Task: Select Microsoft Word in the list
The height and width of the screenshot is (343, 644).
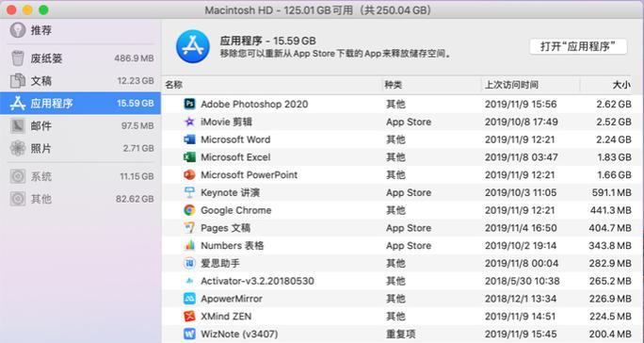Action: tap(235, 139)
